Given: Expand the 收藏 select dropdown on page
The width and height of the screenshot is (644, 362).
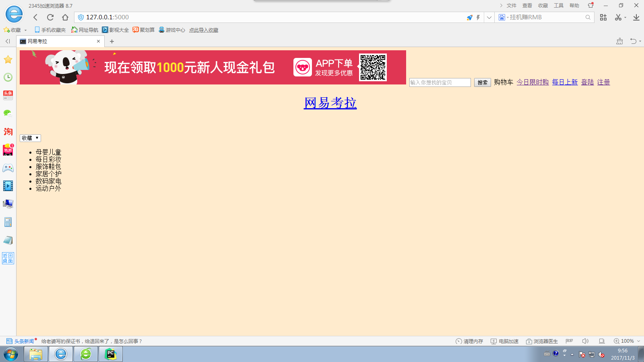Looking at the screenshot, I should pos(30,138).
